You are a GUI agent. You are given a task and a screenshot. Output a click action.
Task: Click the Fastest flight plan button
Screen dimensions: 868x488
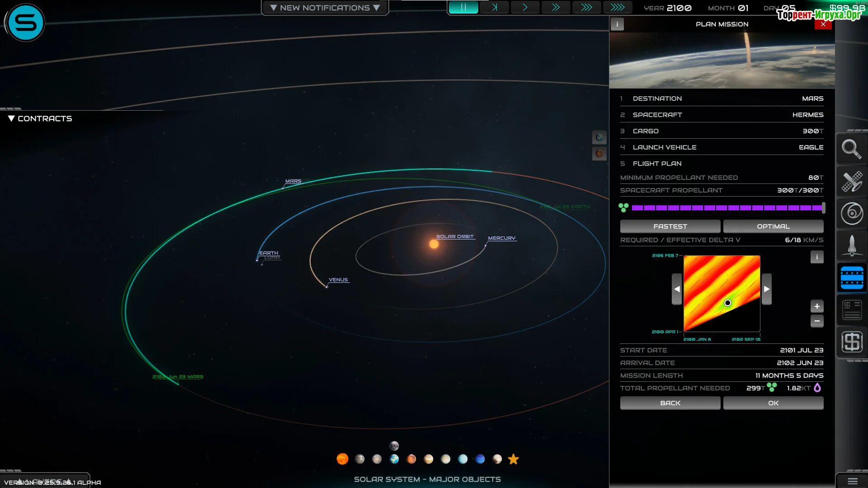[x=670, y=226]
